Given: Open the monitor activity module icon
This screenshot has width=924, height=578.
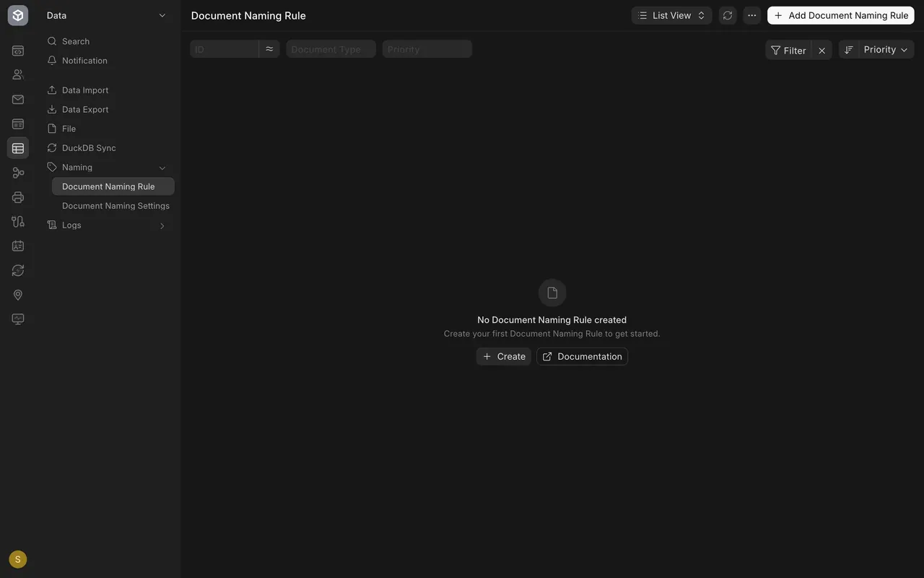Looking at the screenshot, I should [18, 319].
